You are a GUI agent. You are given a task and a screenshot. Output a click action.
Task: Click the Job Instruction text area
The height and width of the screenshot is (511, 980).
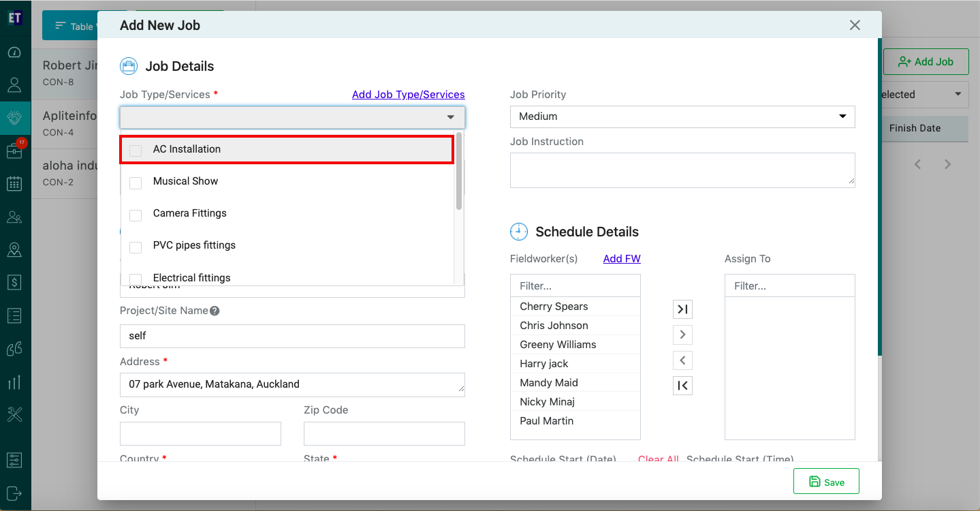[x=682, y=170]
